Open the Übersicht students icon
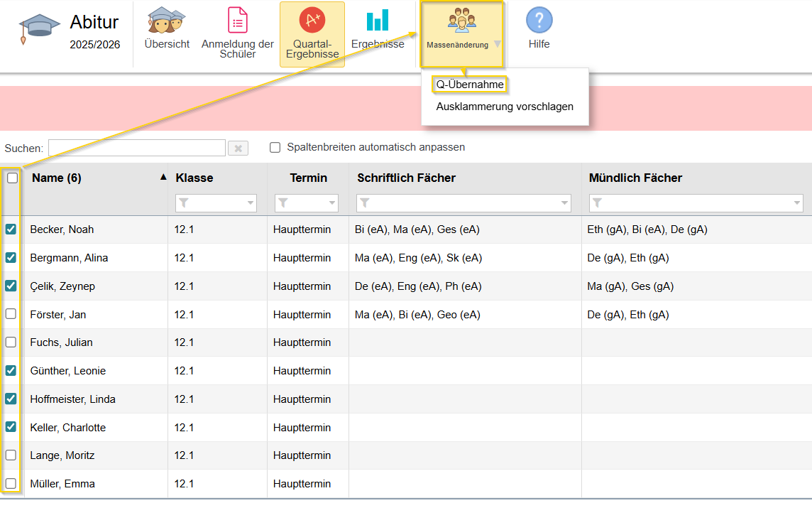The height and width of the screenshot is (508, 812). click(166, 21)
